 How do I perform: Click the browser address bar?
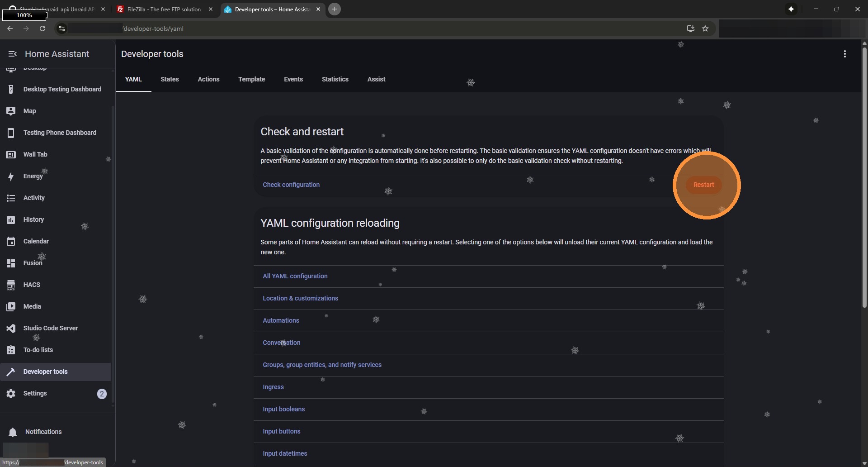click(362, 29)
